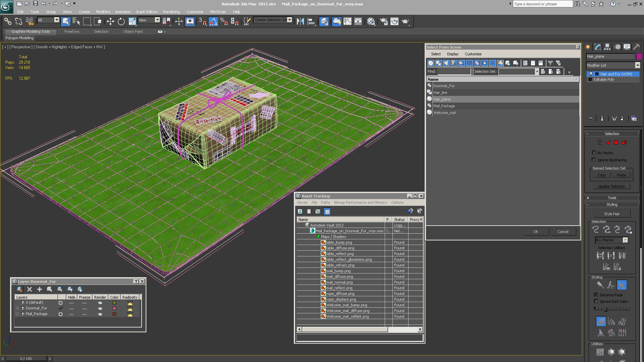The width and height of the screenshot is (644, 362).
Task: Expand the Tools rollout
Action: pos(612,198)
